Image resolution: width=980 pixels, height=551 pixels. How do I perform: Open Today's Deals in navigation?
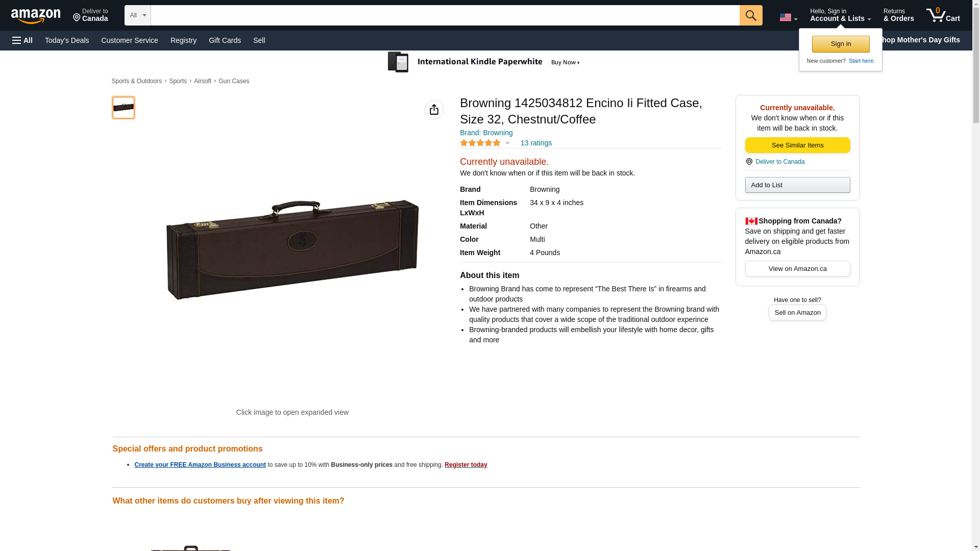coord(67,40)
